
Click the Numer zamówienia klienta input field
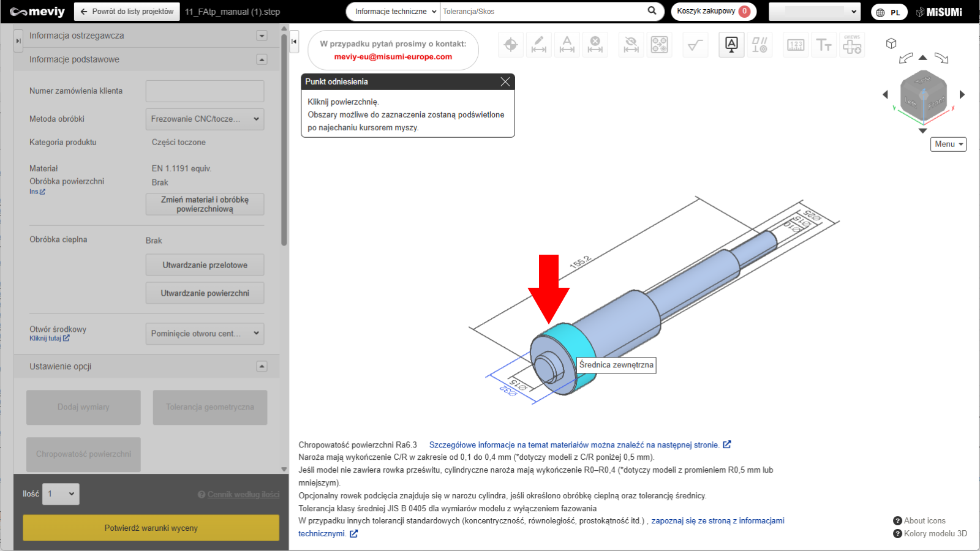pos(205,91)
